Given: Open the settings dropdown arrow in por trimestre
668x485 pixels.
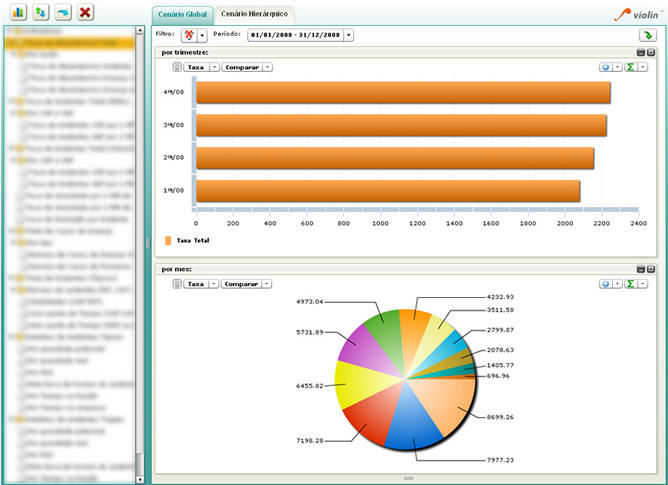Looking at the screenshot, I should coord(618,67).
